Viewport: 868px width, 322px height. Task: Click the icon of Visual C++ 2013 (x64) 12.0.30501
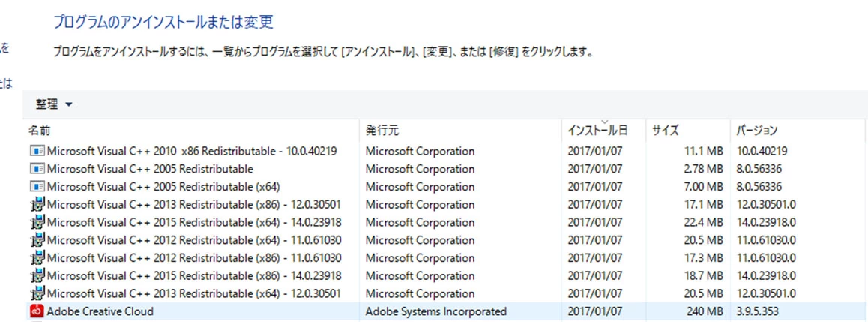tap(37, 293)
